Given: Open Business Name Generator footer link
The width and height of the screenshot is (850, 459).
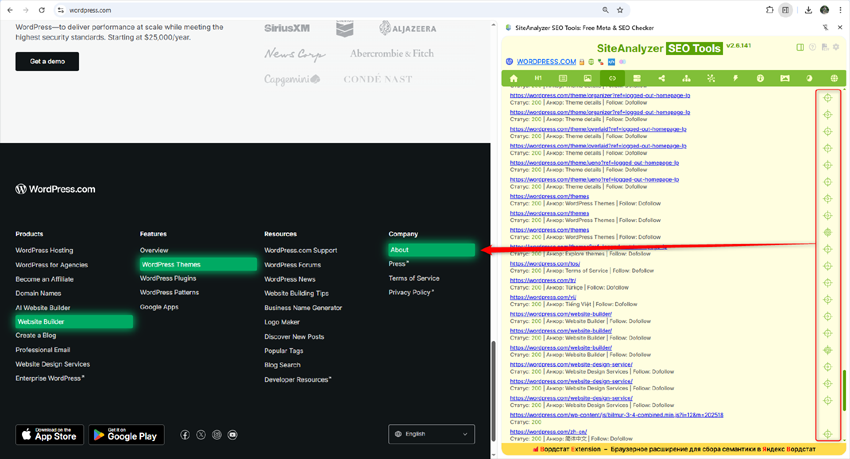Looking at the screenshot, I should pos(303,308).
